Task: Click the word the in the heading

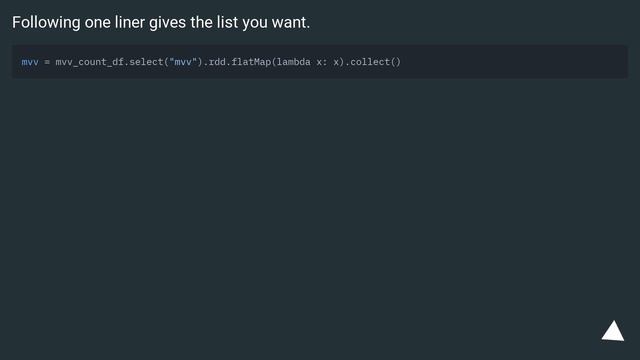Action: pyautogui.click(x=201, y=22)
